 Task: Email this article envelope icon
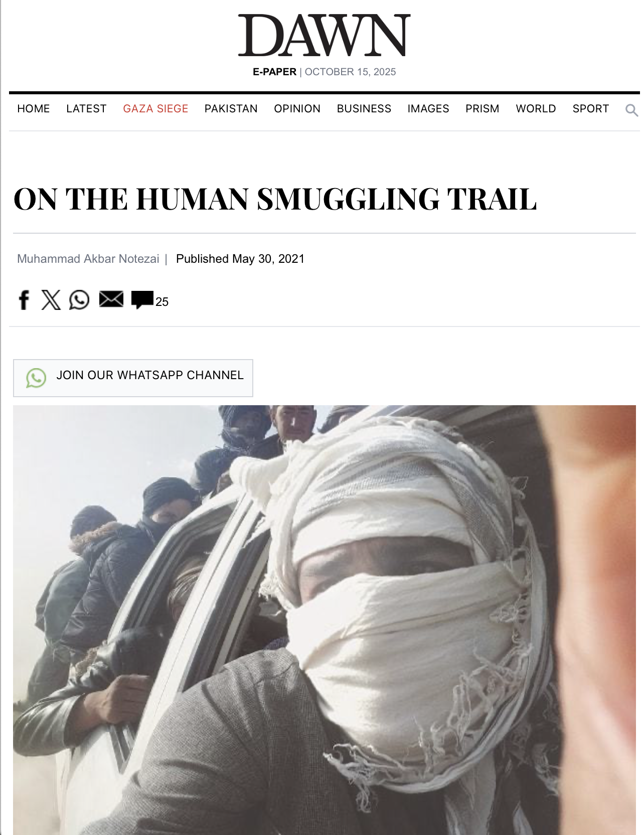[111, 299]
